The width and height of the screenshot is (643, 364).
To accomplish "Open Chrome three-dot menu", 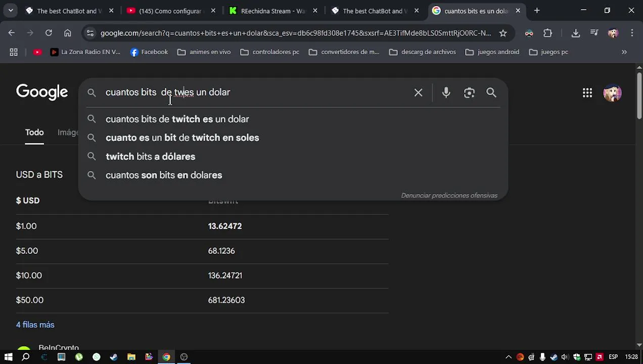I will click(632, 33).
